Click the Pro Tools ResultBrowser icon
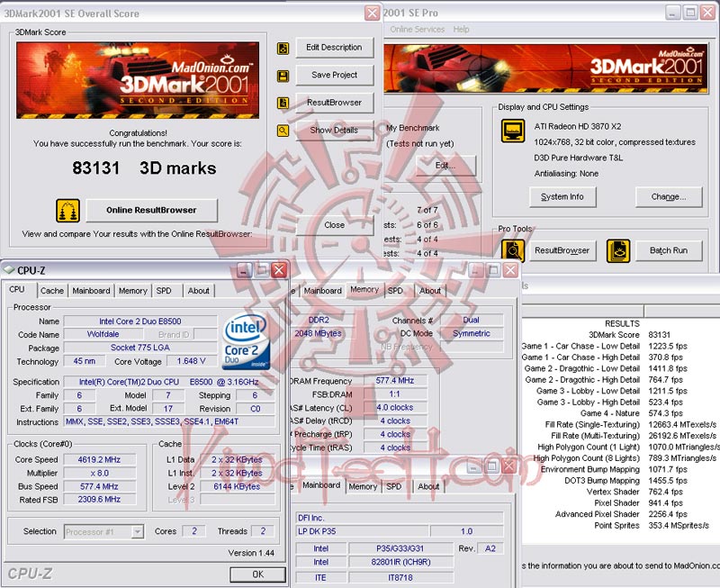 512,251
